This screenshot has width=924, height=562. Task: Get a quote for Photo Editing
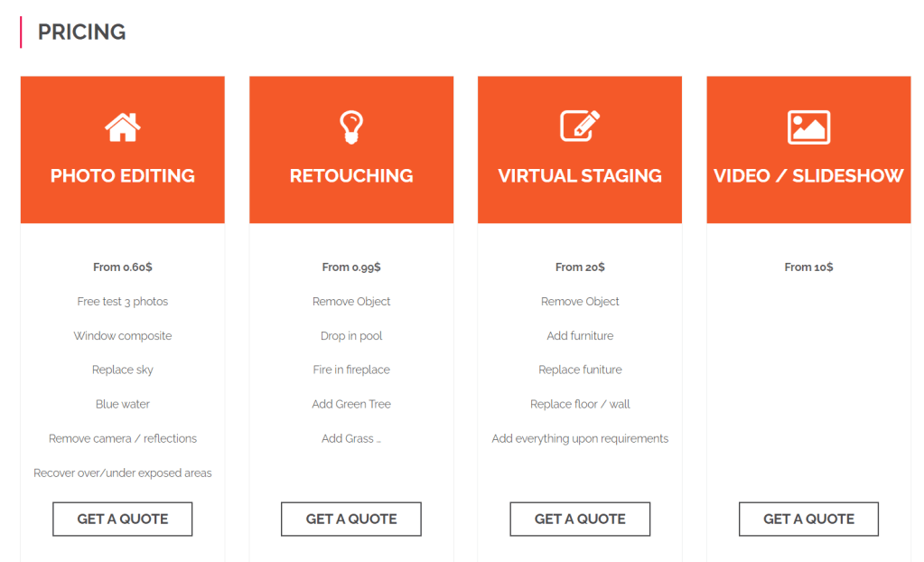tap(123, 519)
